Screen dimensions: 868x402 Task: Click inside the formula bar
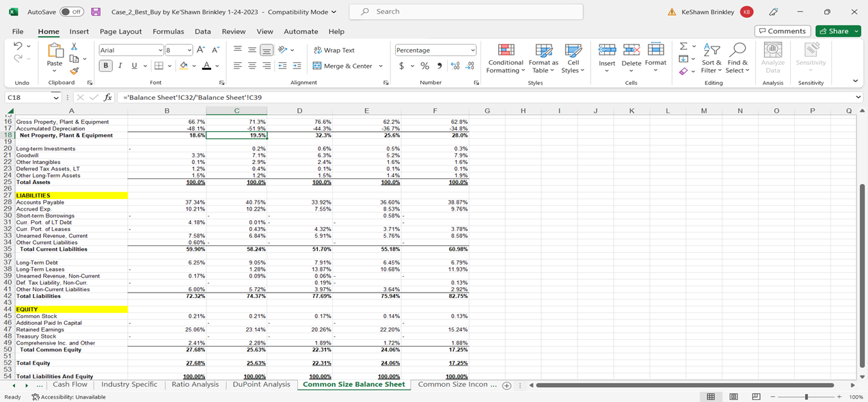coord(273,97)
